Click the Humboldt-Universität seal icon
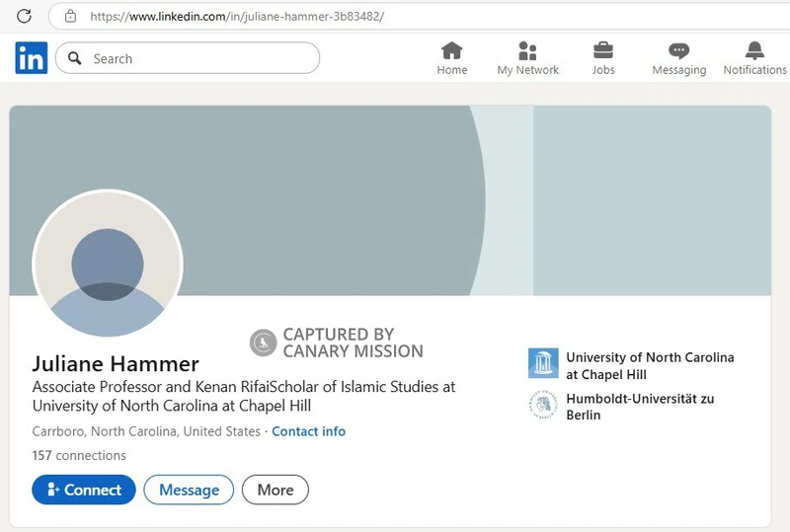 click(x=543, y=405)
